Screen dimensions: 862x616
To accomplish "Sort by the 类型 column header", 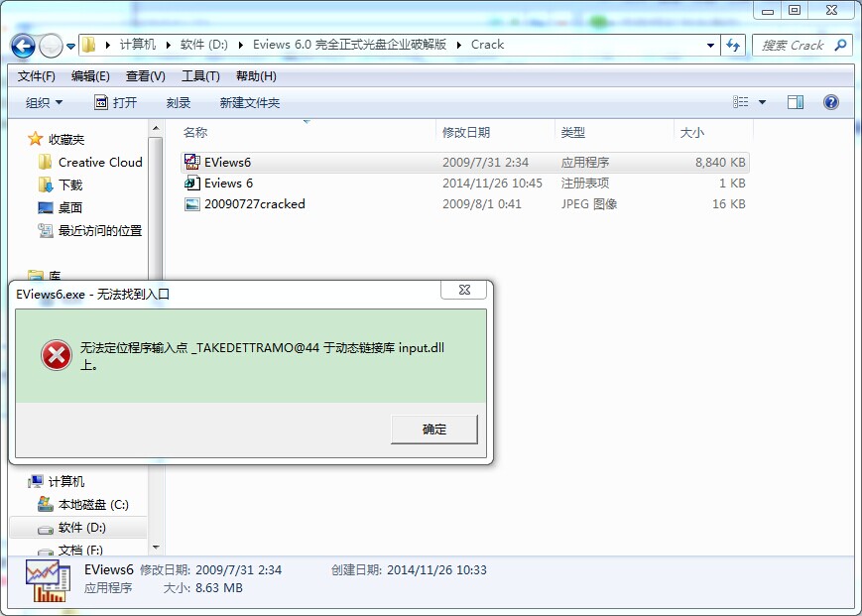I will pyautogui.click(x=614, y=132).
